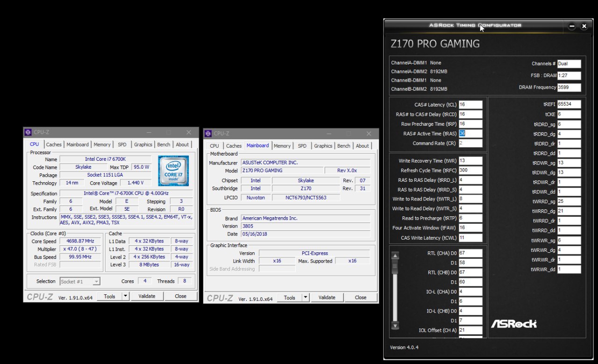Click the tWRWR_dg value field
This screenshot has width=598, height=364.
(569, 250)
